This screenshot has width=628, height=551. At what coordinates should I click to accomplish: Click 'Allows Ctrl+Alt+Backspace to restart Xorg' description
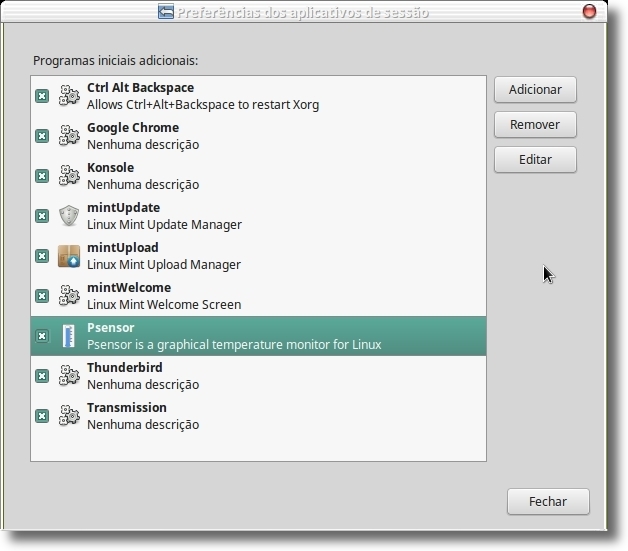pos(203,105)
